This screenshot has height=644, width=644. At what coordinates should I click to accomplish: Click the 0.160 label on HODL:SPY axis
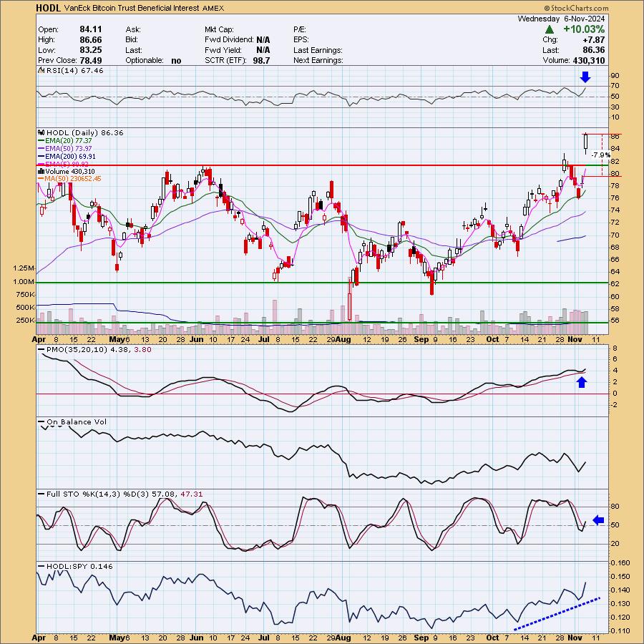pos(620,562)
